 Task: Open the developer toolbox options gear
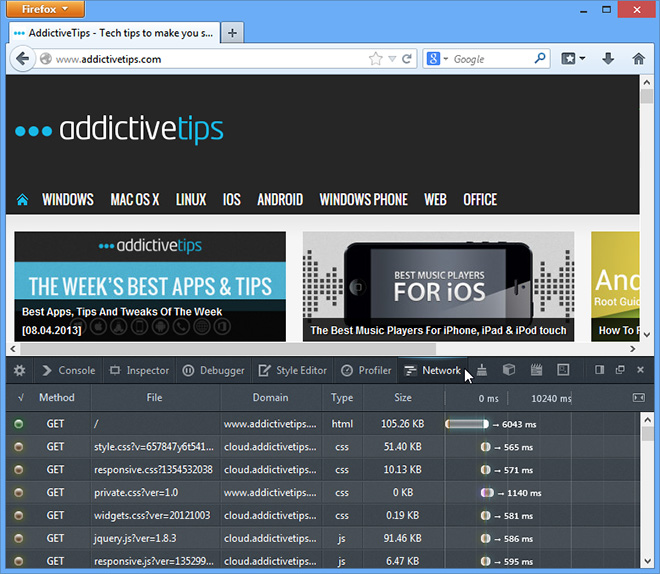pyautogui.click(x=19, y=370)
